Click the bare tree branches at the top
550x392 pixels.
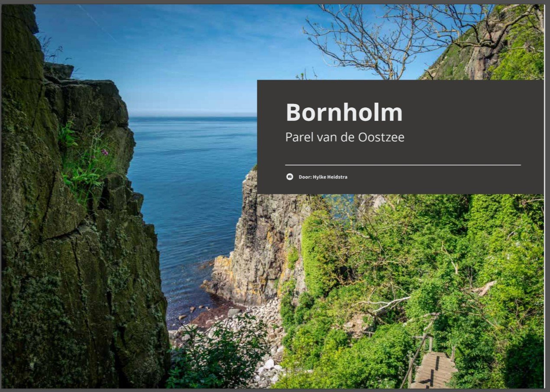[x=381, y=39]
